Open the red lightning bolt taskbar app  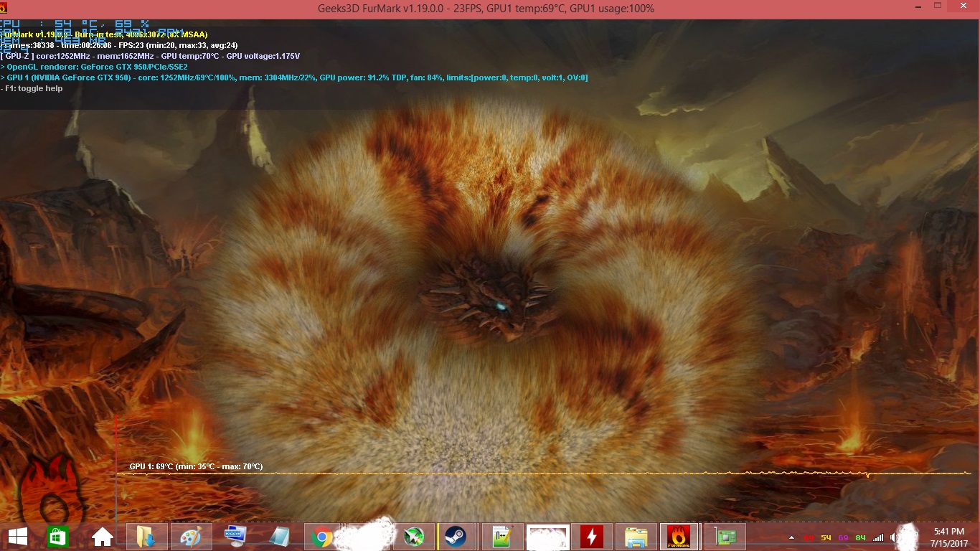click(592, 537)
